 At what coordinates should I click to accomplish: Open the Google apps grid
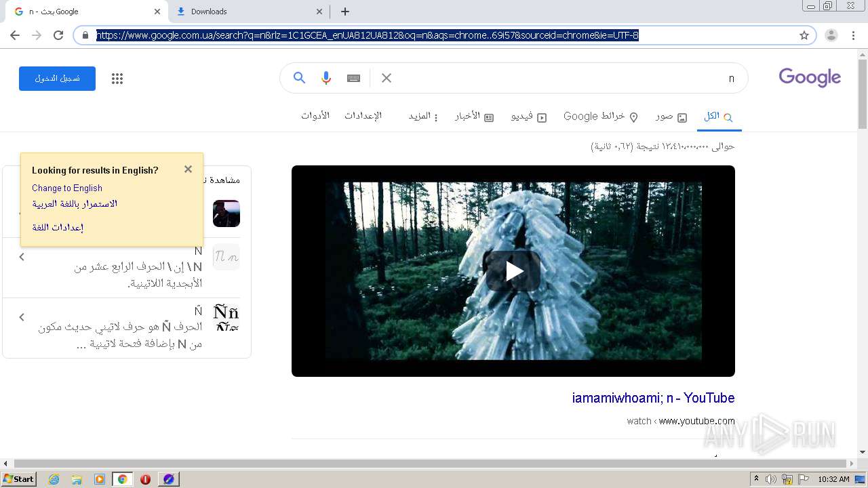coord(117,79)
